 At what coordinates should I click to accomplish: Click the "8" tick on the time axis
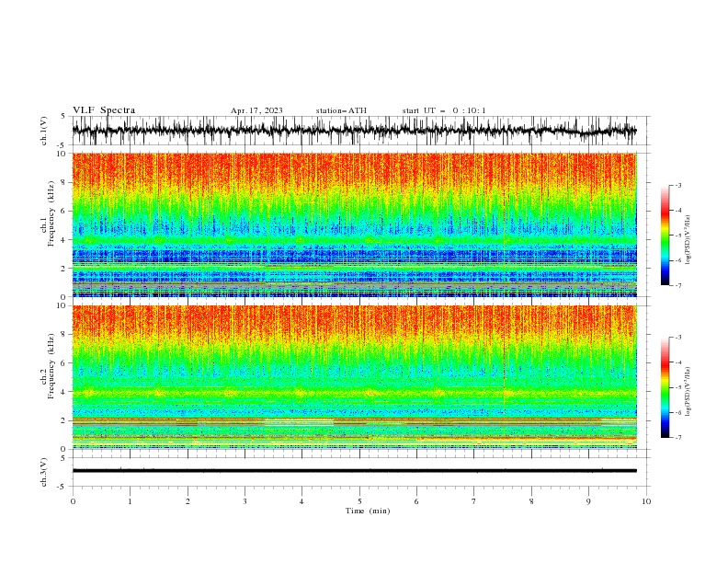click(x=531, y=501)
